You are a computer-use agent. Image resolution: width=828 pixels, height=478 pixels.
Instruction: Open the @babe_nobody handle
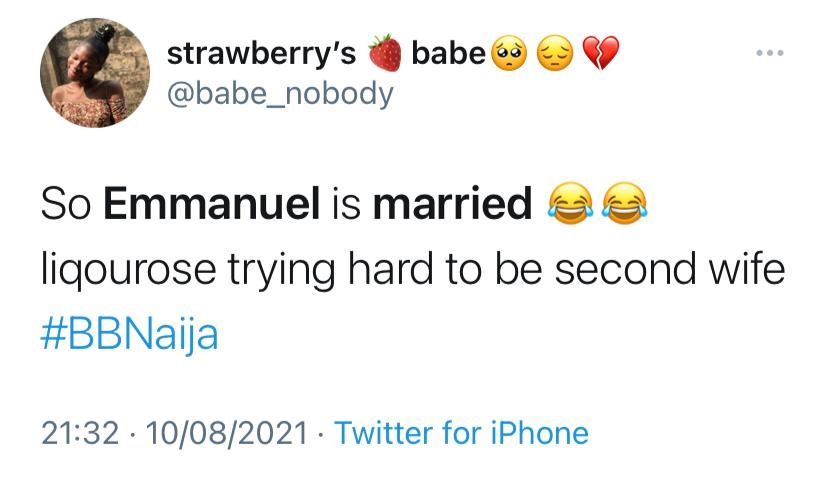[x=280, y=94]
